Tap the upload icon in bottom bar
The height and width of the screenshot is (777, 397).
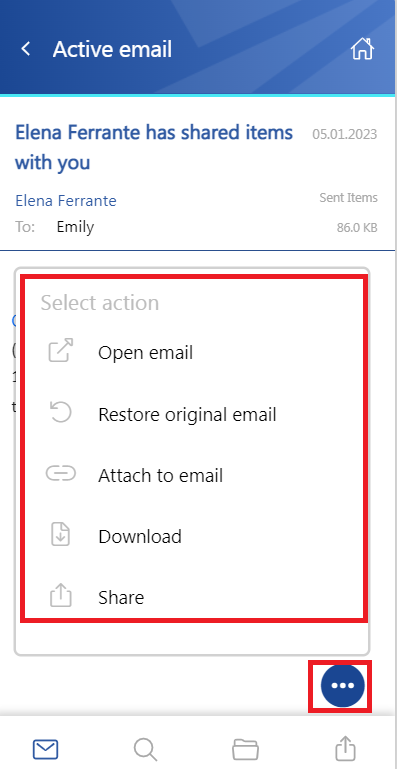345,748
